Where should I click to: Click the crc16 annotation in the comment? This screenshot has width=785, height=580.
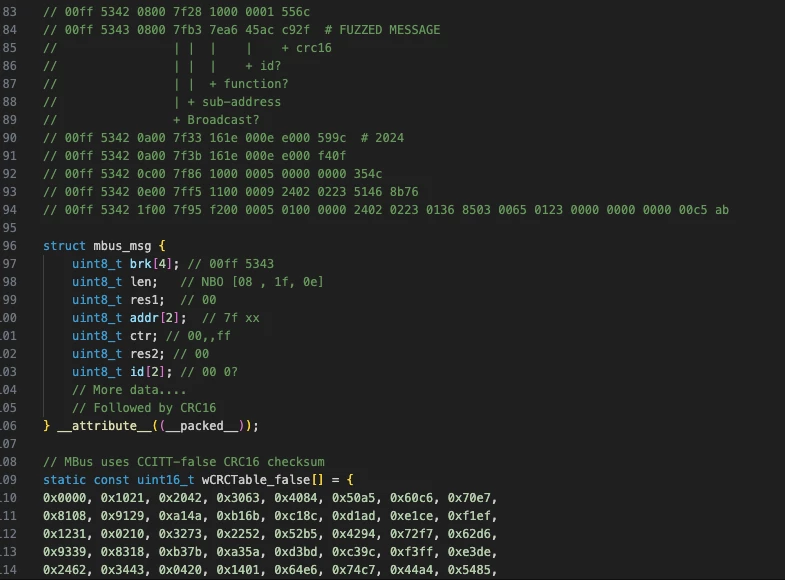(320, 48)
